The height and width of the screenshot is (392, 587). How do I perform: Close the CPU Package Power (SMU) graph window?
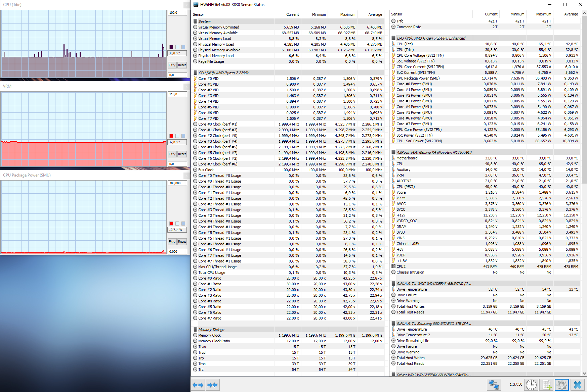(186, 175)
